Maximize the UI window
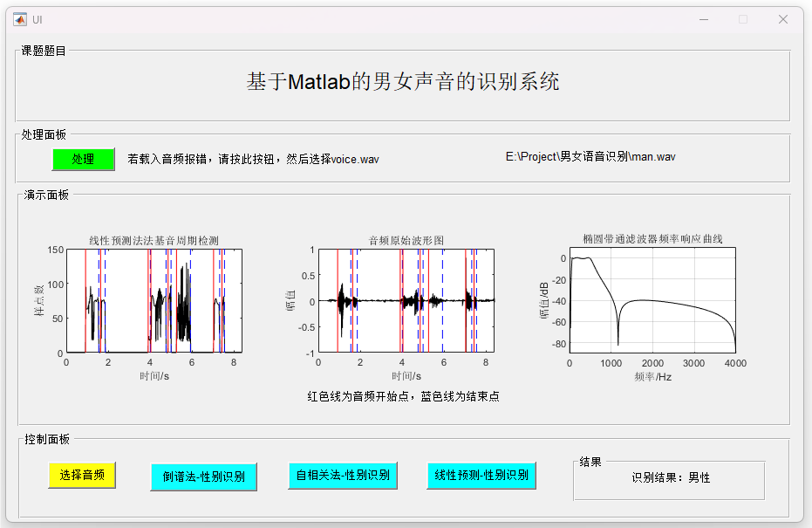Screen dimensions: 812x528 click(x=743, y=20)
